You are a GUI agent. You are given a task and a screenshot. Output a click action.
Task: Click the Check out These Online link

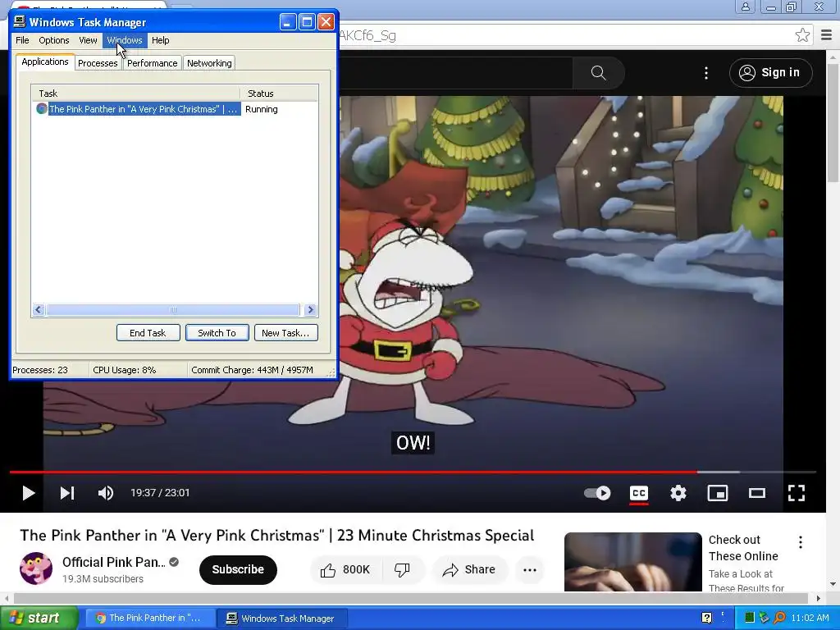tap(743, 548)
